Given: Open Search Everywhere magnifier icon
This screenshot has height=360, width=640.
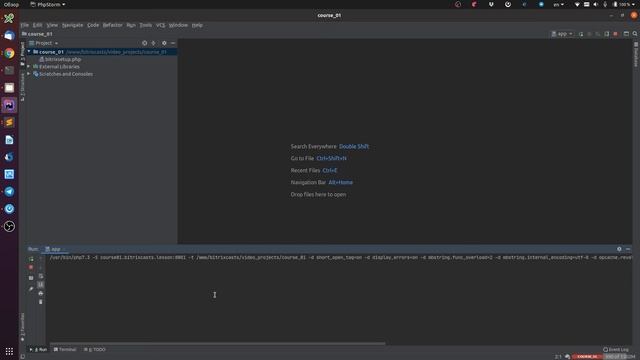Looking at the screenshot, I should [635, 34].
